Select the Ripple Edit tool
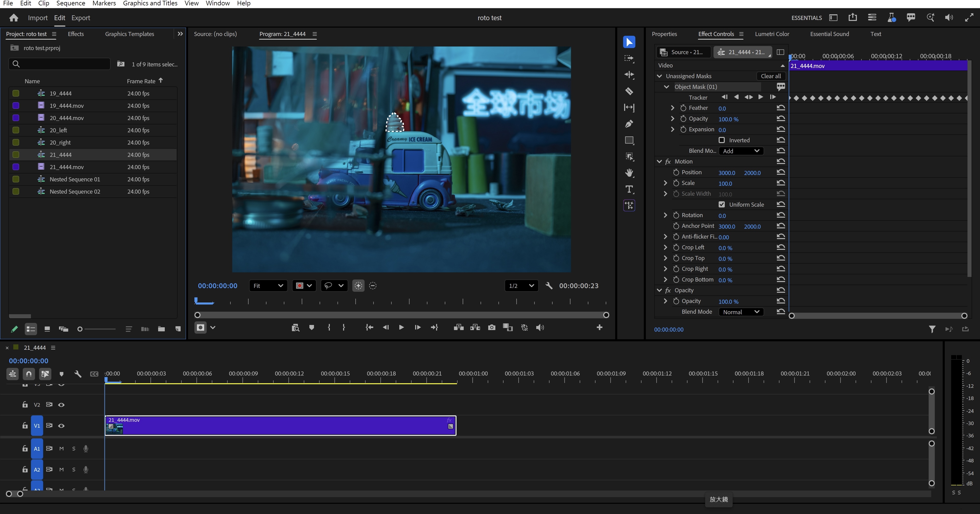Viewport: 980px width, 514px height. [629, 75]
